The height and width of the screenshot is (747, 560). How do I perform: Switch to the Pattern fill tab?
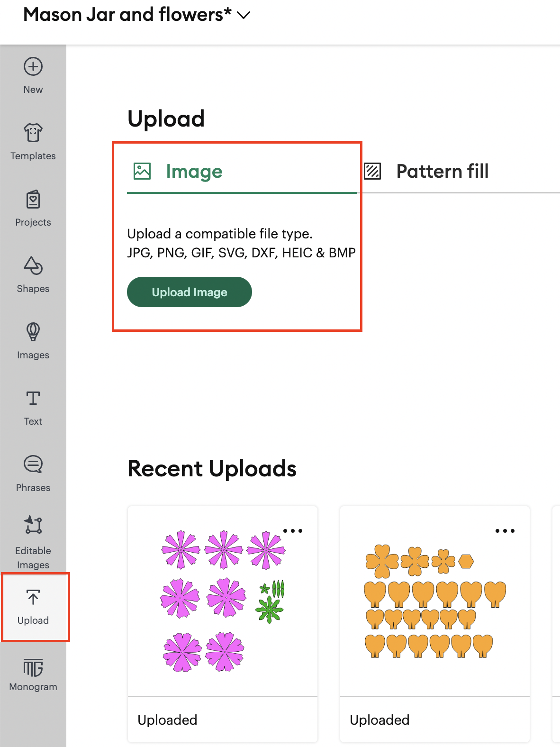tap(442, 172)
